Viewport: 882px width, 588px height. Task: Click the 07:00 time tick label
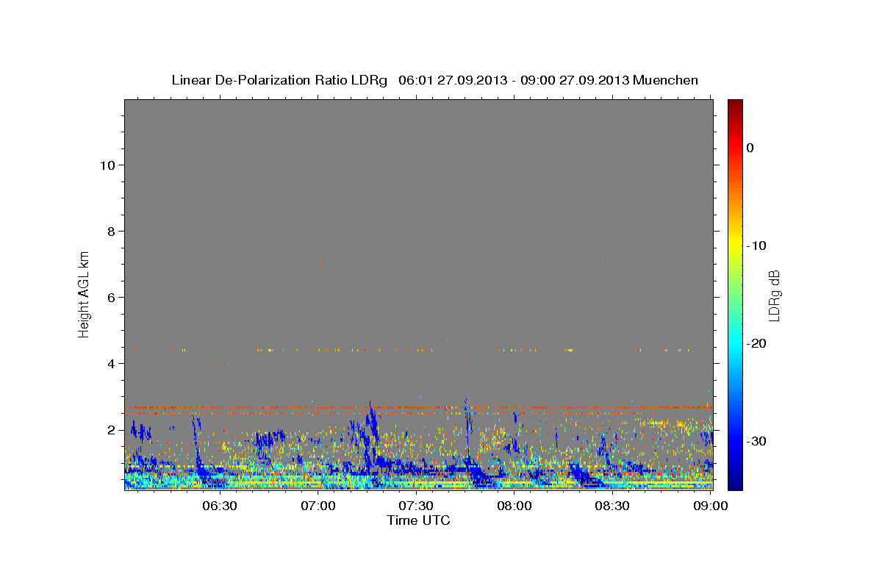pyautogui.click(x=318, y=506)
